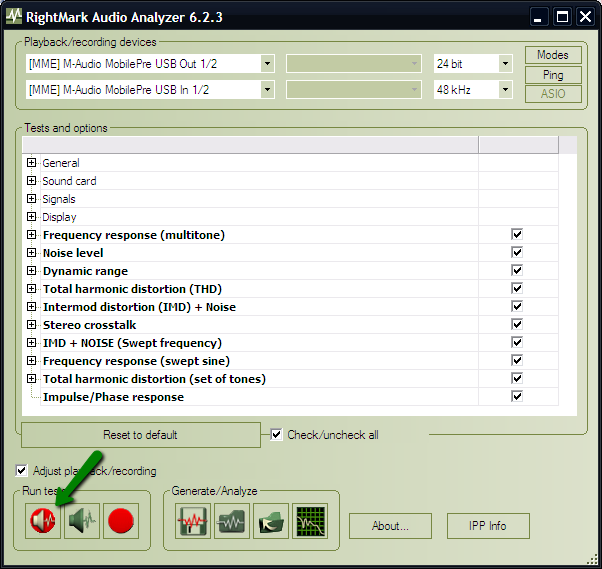
Task: Expand the Sound card options node
Action: click(x=31, y=180)
